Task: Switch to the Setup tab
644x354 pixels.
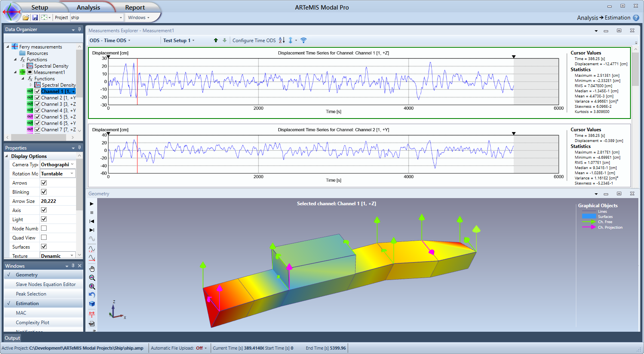Action: pyautogui.click(x=39, y=8)
